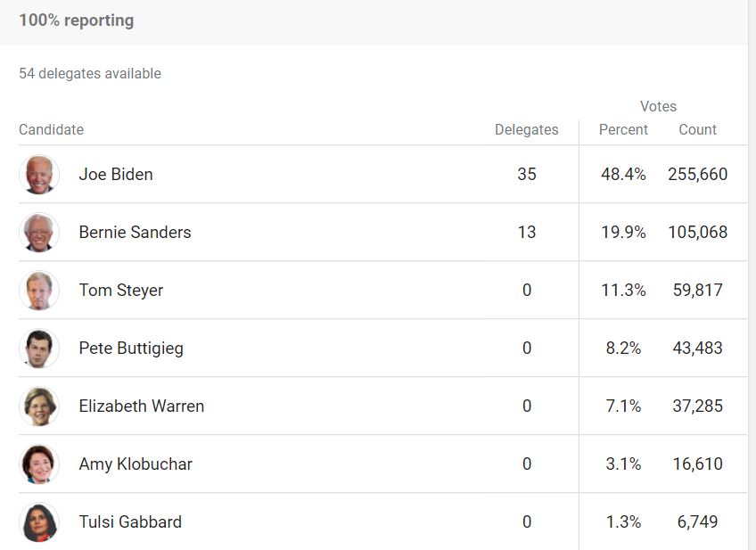Click Amy Klobuchar's portrait photo
The height and width of the screenshot is (550, 756).
click(39, 464)
